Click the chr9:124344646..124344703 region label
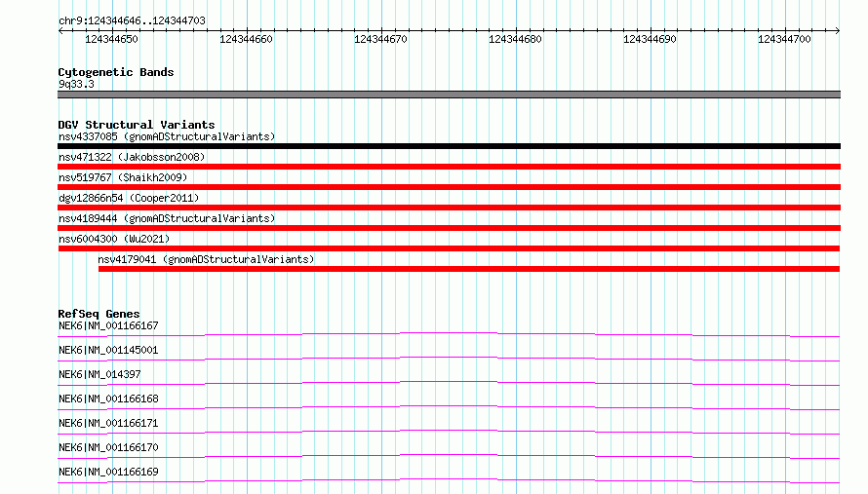Image resolution: width=868 pixels, height=494 pixels. (x=132, y=20)
